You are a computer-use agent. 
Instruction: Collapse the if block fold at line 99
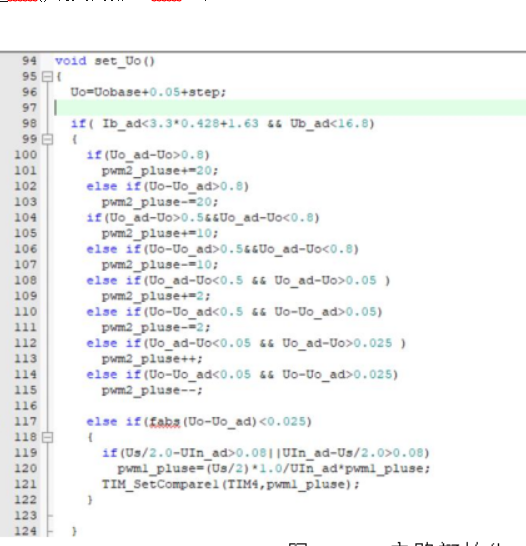coord(47,139)
